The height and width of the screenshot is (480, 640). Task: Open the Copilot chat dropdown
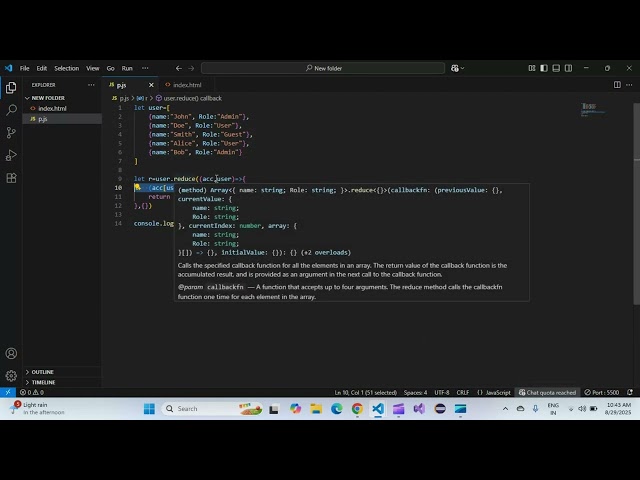(x=458, y=68)
